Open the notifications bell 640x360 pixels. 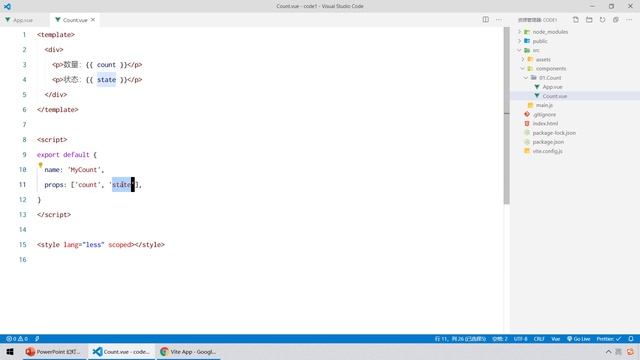tap(631, 339)
